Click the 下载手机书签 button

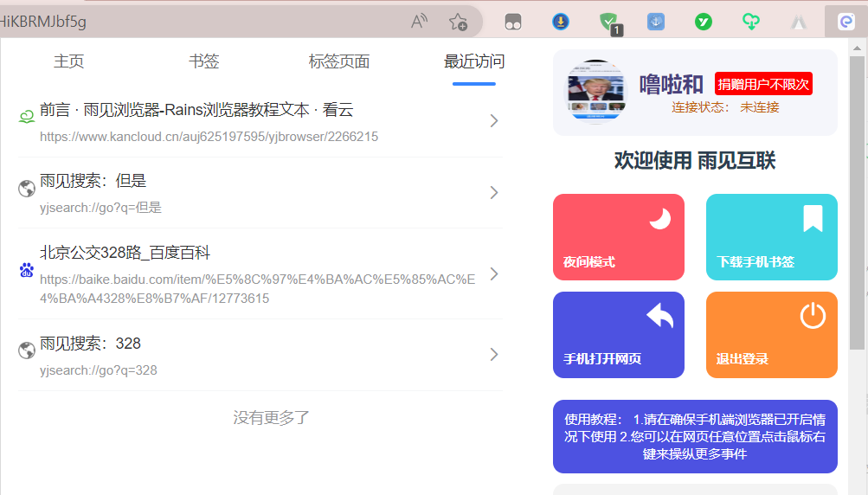click(x=771, y=236)
